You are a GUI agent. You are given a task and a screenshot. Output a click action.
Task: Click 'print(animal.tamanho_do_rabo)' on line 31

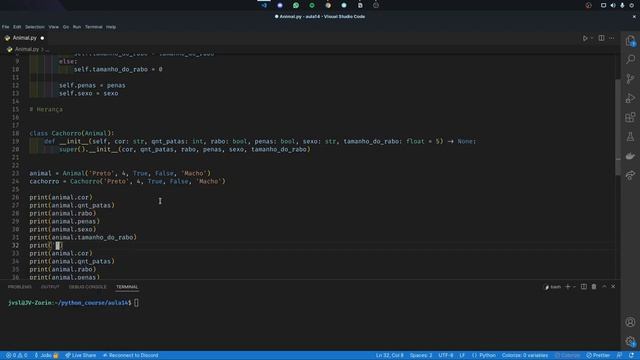[x=83, y=237]
